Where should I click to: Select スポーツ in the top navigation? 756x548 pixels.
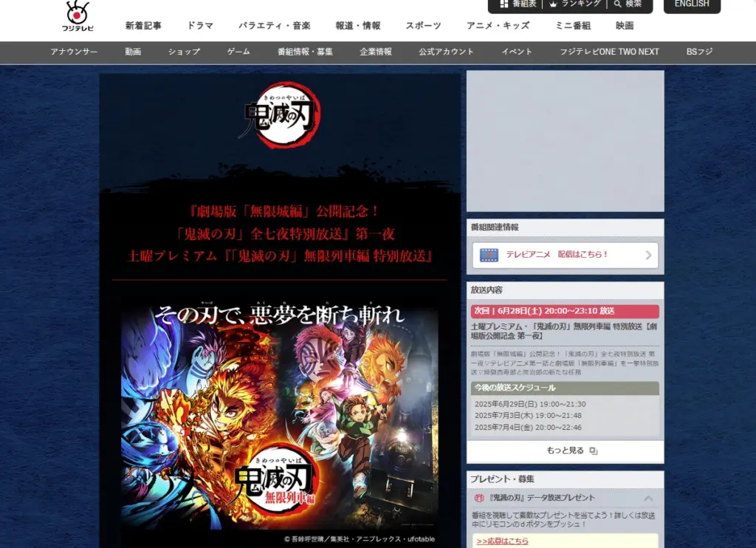[423, 26]
